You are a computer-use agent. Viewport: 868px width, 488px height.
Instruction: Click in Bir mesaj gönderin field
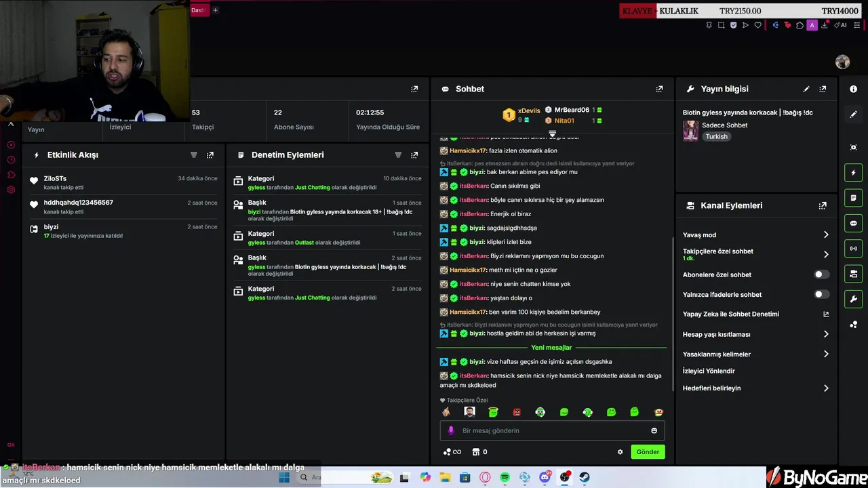tap(553, 430)
